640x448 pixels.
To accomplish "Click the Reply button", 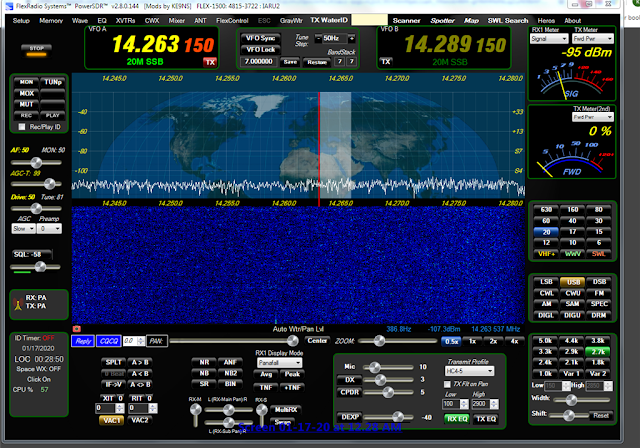I will point(83,341).
